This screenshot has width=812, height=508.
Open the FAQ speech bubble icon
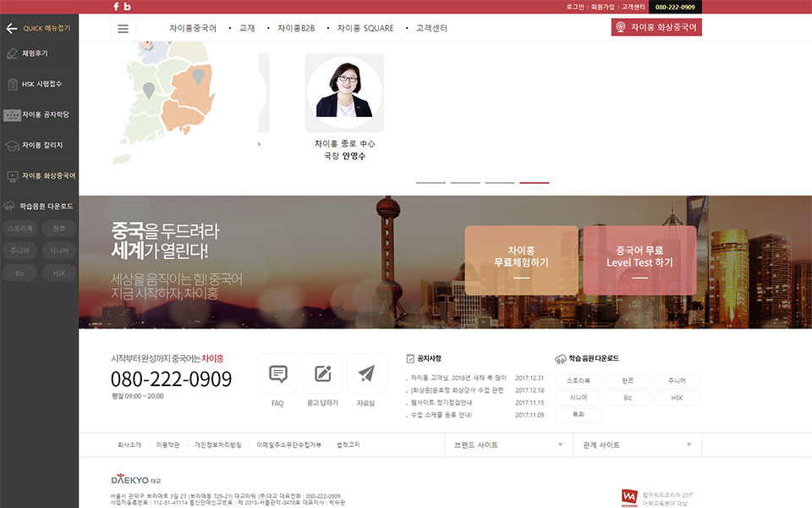click(x=277, y=374)
